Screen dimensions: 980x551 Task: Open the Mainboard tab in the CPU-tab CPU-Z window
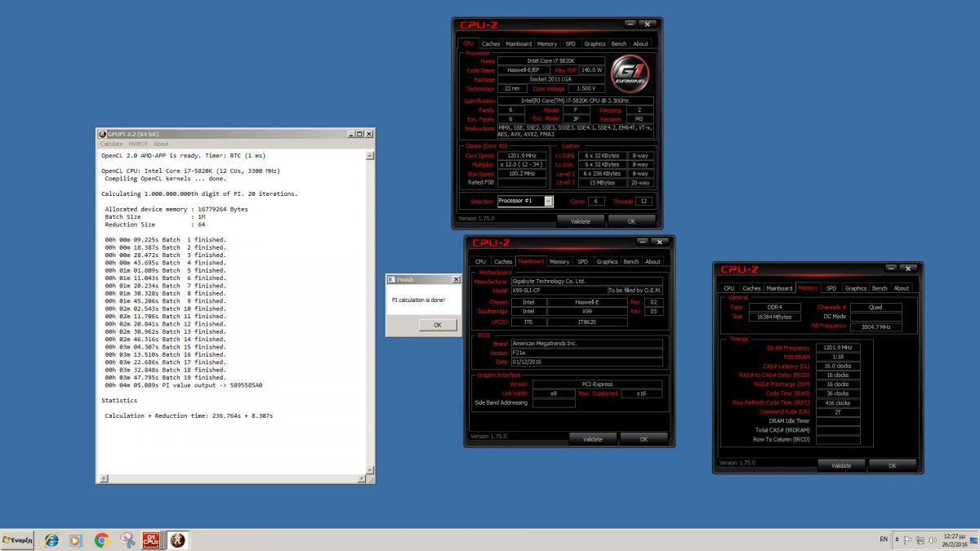tap(519, 44)
